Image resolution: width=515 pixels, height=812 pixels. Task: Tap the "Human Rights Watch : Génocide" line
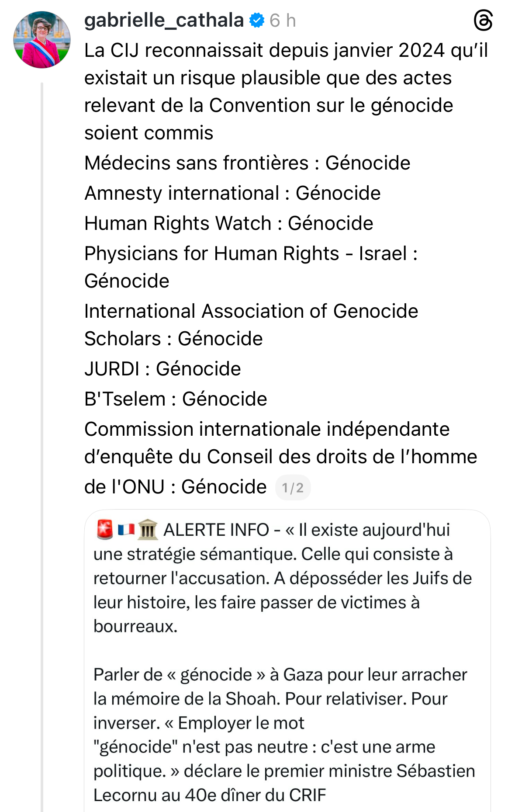click(228, 223)
